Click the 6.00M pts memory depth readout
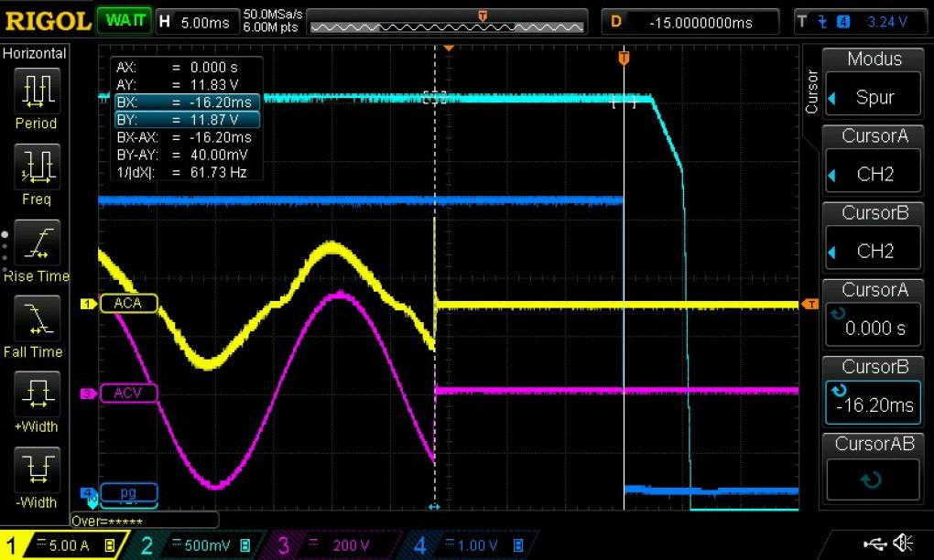The image size is (934, 560). point(270,27)
